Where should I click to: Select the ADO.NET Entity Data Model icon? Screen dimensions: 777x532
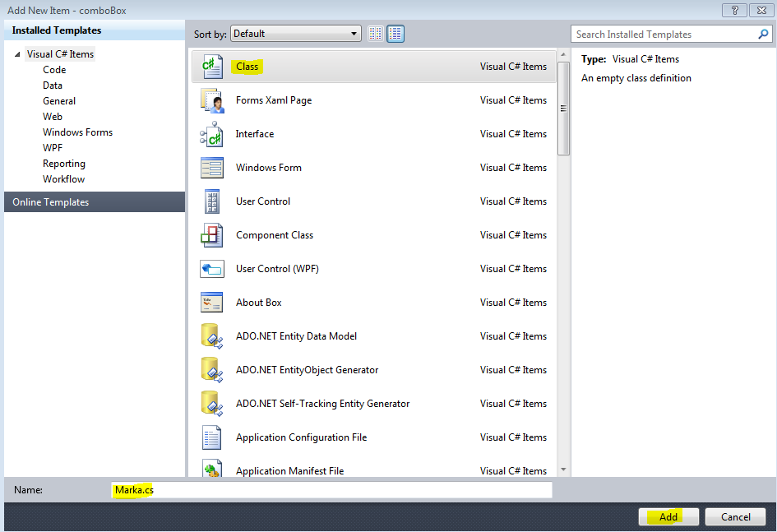(212, 336)
